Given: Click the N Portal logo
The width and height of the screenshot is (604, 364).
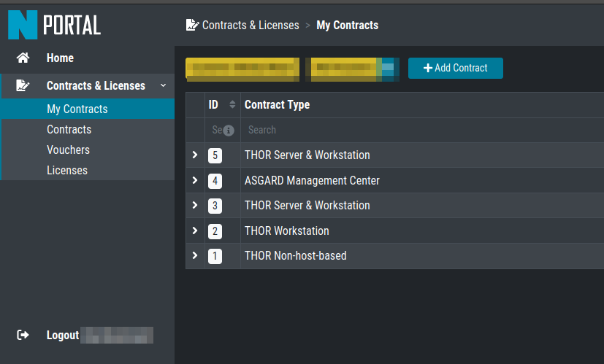Looking at the screenshot, I should pos(54,25).
